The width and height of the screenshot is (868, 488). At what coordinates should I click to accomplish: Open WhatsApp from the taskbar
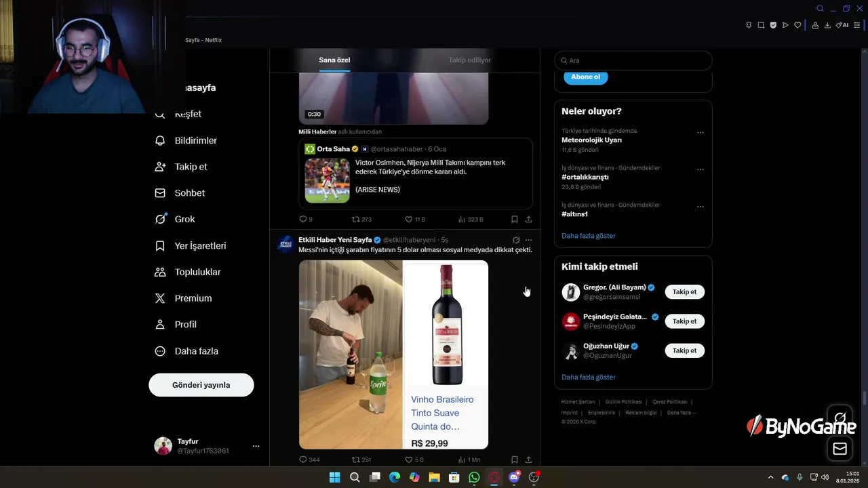tap(474, 477)
